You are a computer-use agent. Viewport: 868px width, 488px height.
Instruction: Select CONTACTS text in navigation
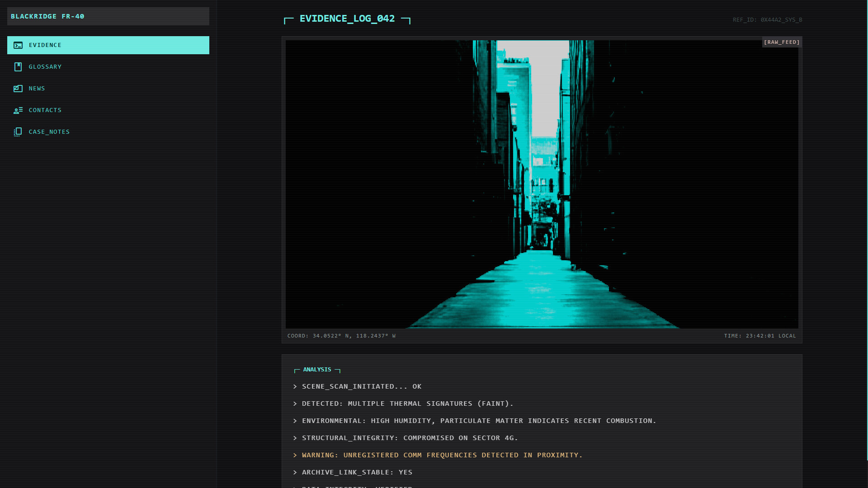(45, 110)
